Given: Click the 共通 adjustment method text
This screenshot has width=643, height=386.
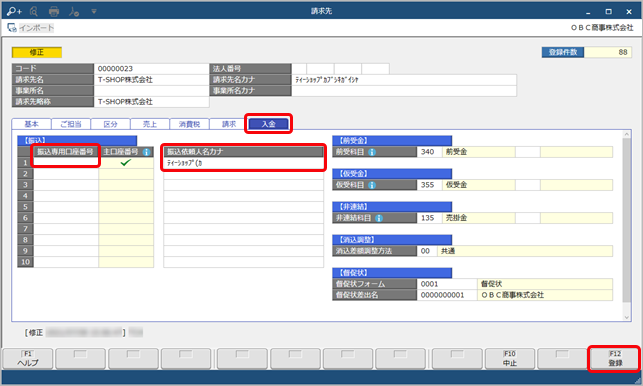Looking at the screenshot, I should click(448, 251).
